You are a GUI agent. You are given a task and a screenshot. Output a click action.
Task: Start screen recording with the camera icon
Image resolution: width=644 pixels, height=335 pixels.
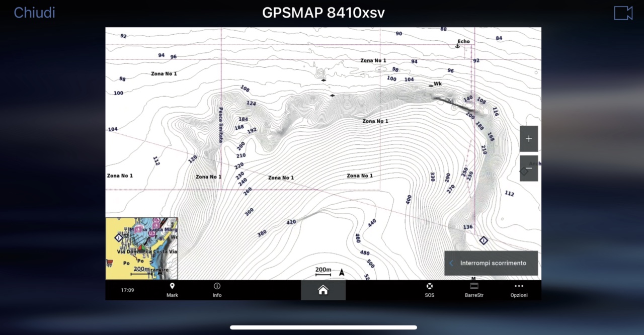pyautogui.click(x=623, y=13)
